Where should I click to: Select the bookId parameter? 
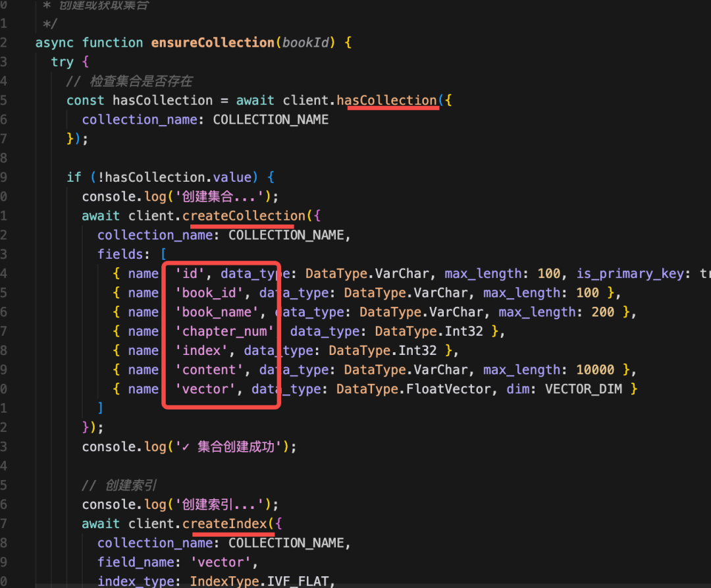tap(305, 43)
